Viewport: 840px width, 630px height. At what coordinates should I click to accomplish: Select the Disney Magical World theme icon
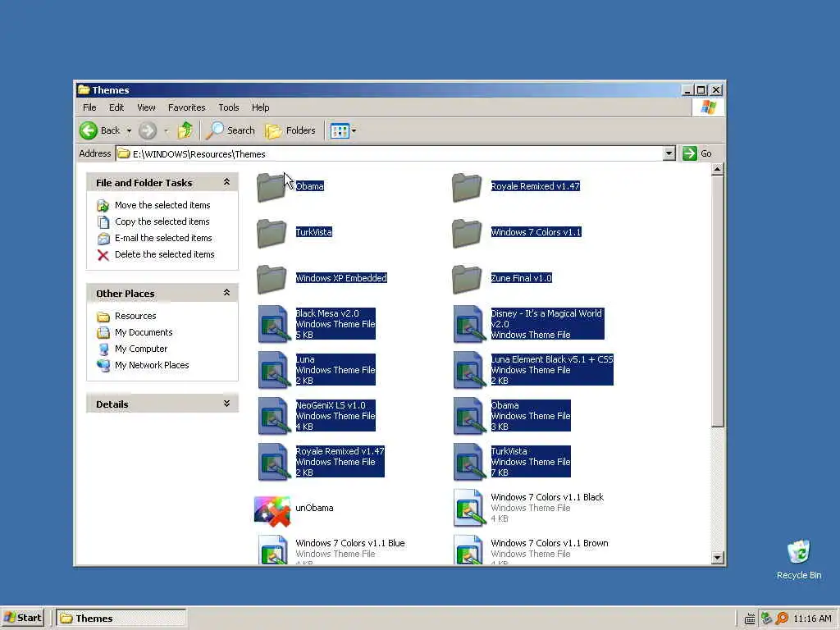click(x=469, y=323)
